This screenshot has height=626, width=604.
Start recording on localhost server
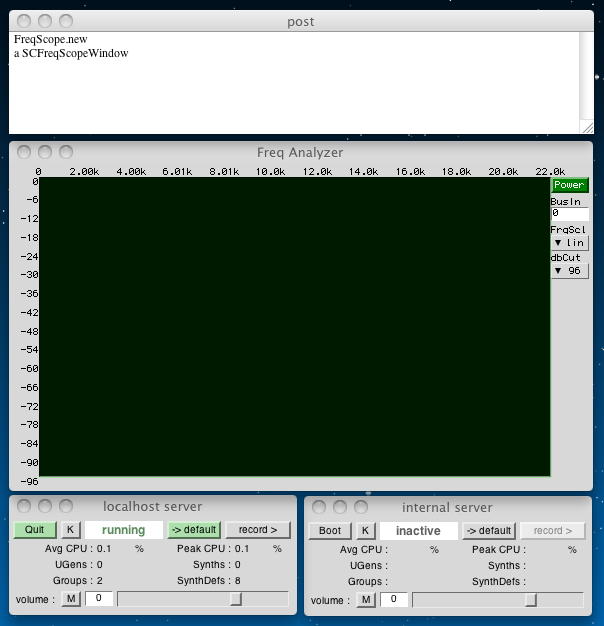258,530
